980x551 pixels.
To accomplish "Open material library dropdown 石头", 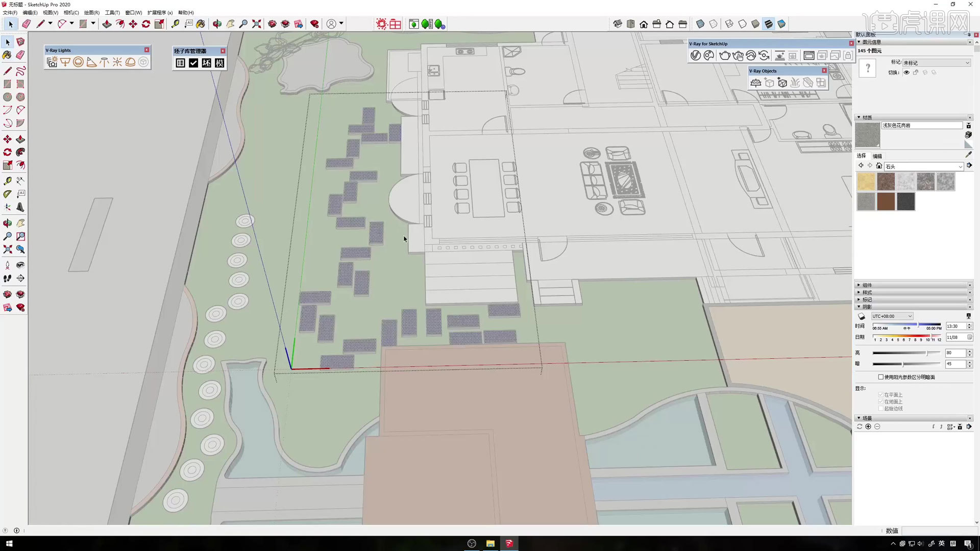I will [x=924, y=166].
